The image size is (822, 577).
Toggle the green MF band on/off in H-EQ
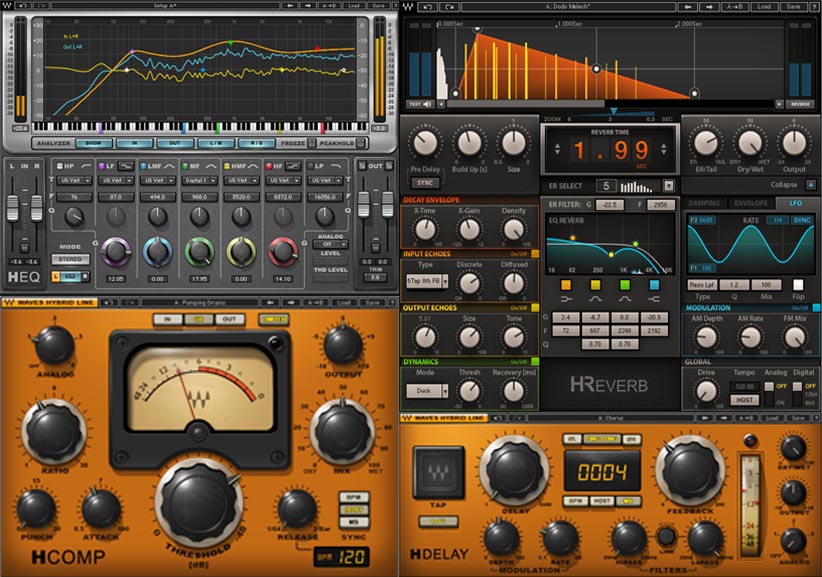185,166
